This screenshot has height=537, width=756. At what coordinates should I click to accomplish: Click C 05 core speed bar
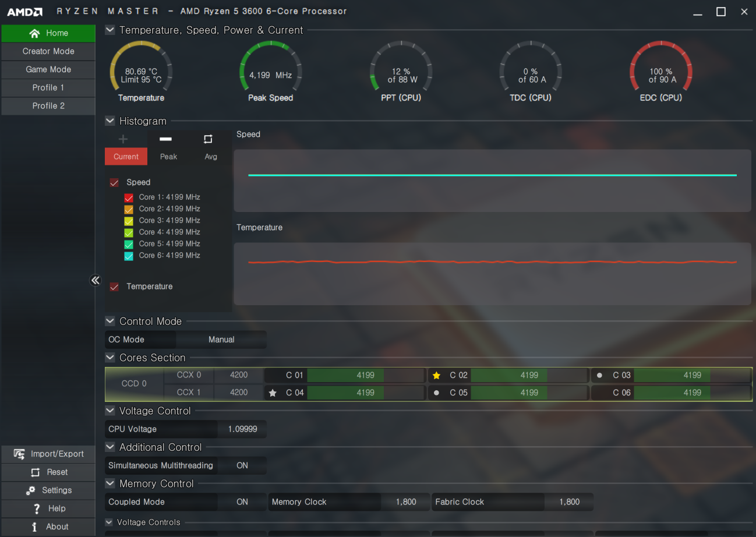[x=529, y=393]
